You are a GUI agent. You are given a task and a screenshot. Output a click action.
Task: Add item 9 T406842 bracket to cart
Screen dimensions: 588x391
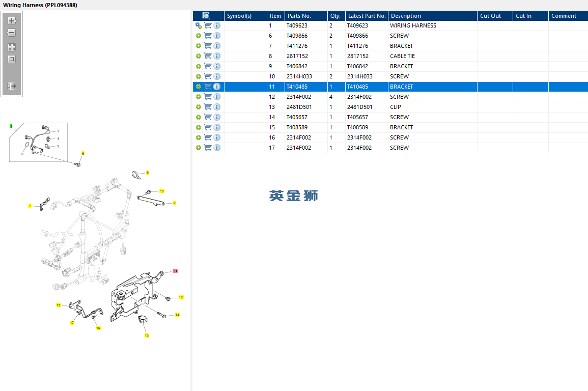pos(208,66)
